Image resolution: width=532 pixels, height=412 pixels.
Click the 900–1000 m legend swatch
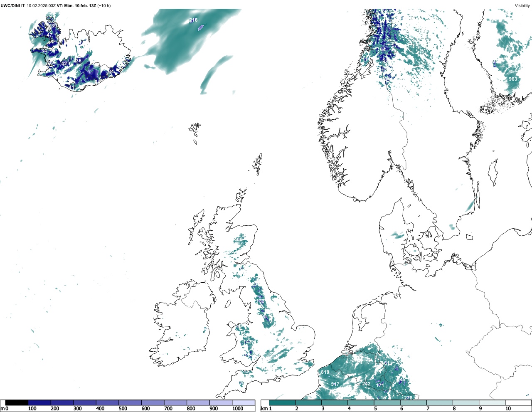pyautogui.click(x=221, y=402)
